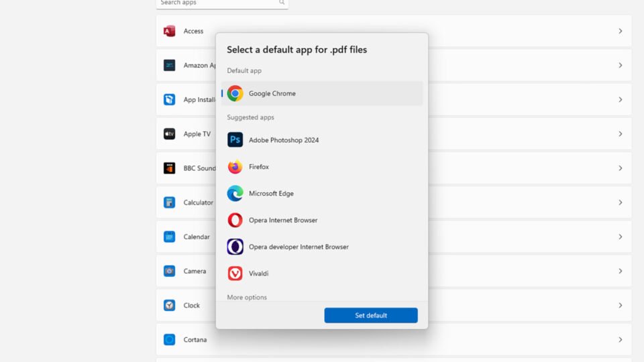Image resolution: width=644 pixels, height=362 pixels.
Task: Pick the Opera developer browser icon
Action: pyautogui.click(x=235, y=247)
